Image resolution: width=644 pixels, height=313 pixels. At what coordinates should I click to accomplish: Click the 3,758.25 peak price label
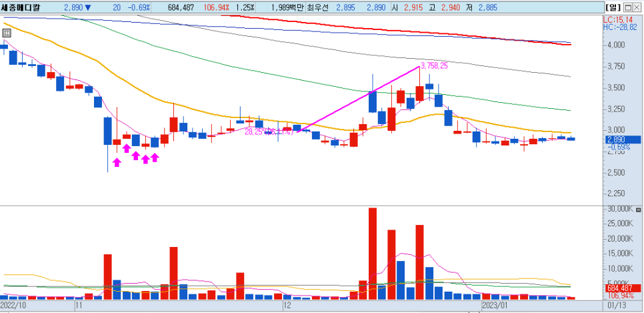click(x=436, y=65)
